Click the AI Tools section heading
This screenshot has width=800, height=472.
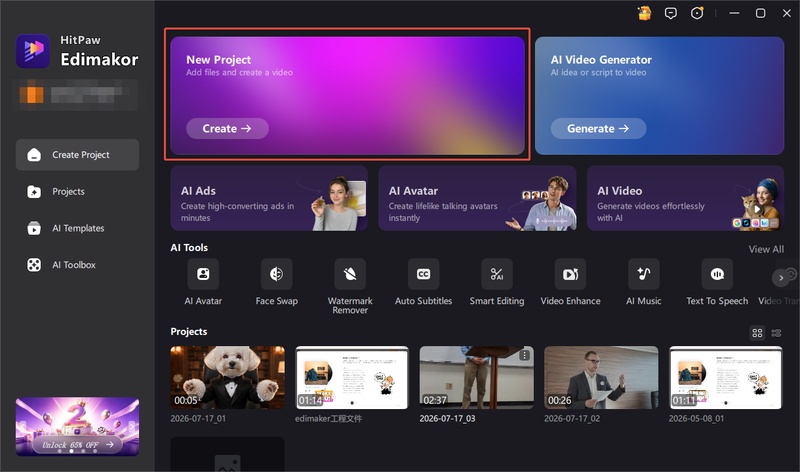click(189, 247)
